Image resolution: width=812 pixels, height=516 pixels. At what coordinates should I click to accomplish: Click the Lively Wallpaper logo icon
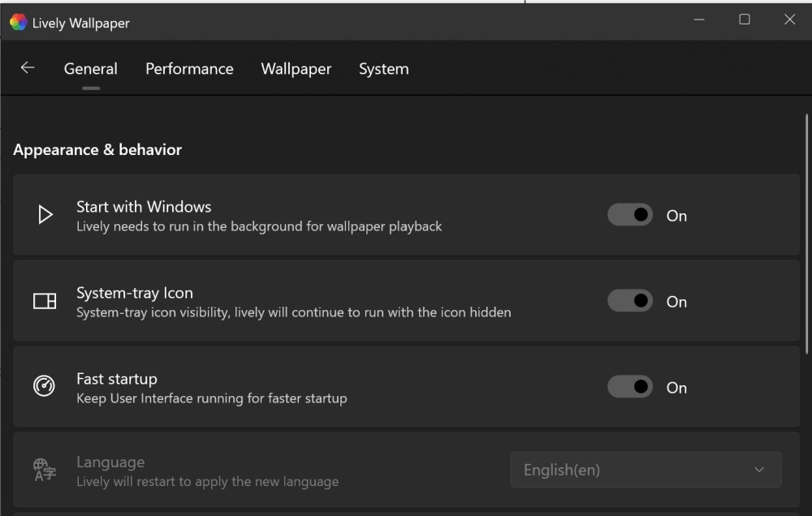click(x=18, y=23)
